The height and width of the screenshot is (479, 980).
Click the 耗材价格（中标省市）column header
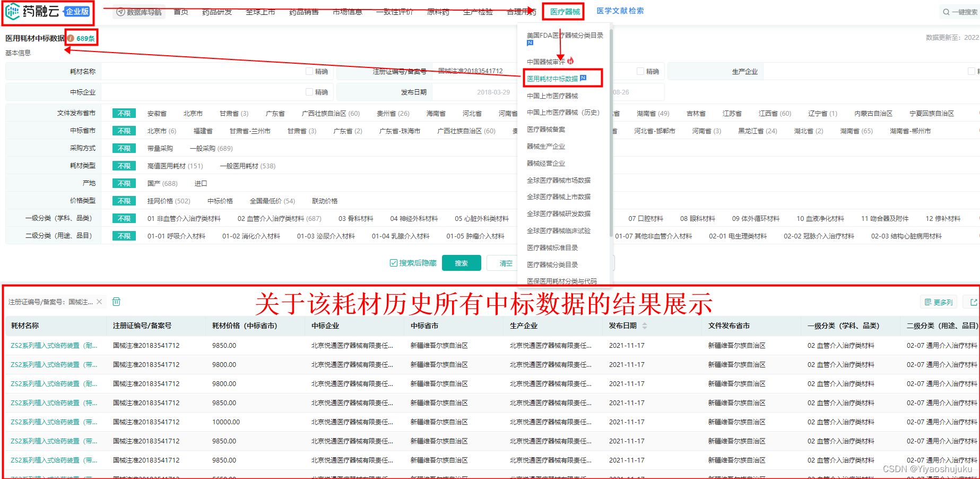(245, 326)
